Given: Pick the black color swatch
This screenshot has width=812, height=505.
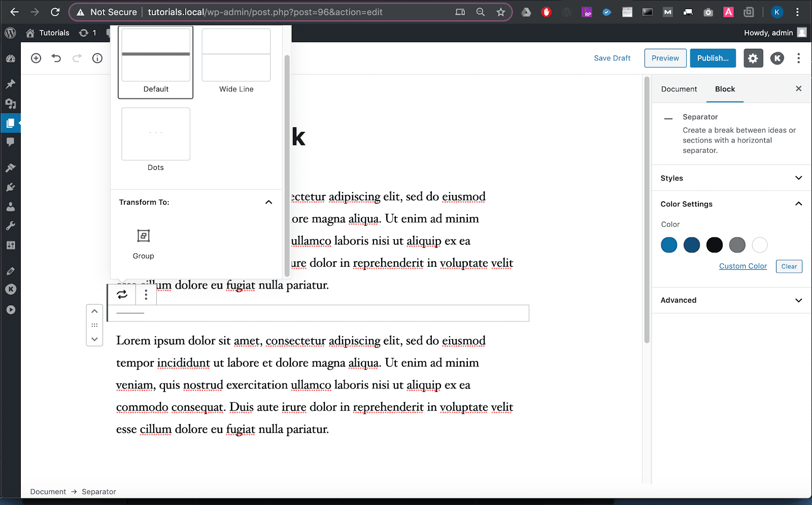Looking at the screenshot, I should click(714, 245).
